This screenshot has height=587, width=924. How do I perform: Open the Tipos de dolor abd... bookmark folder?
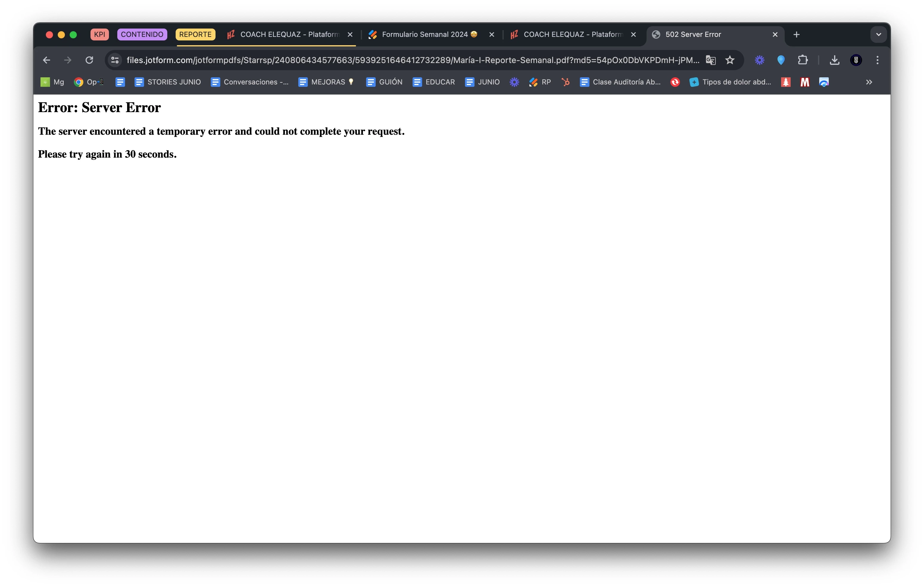tap(729, 82)
